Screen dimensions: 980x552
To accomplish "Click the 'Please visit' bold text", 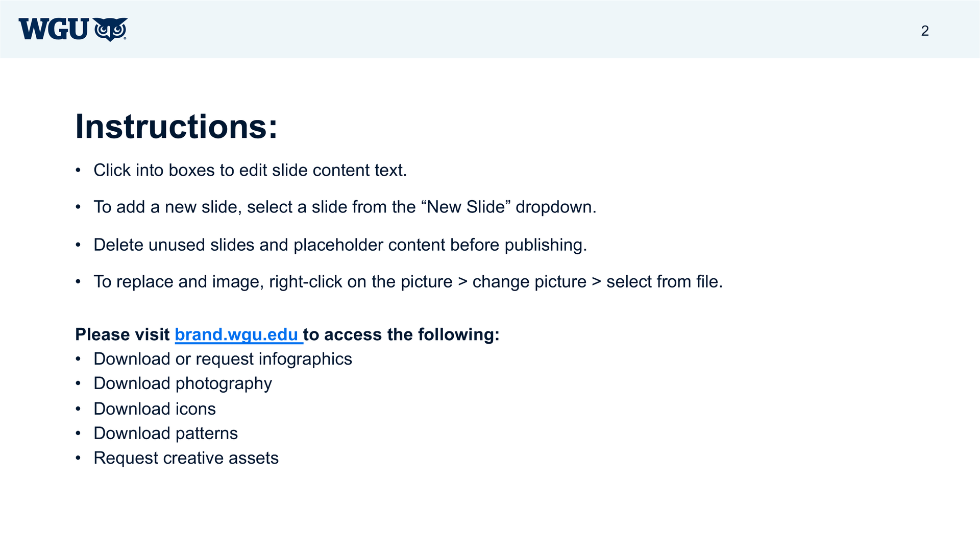I will 122,335.
